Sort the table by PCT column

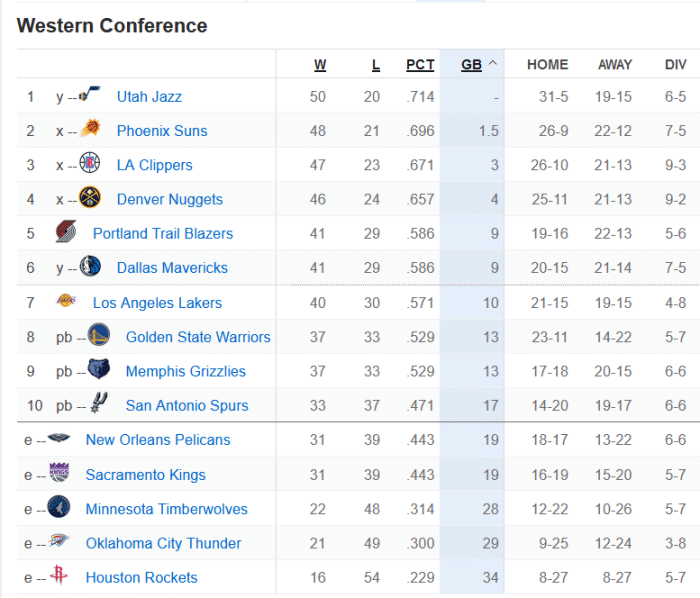point(420,65)
